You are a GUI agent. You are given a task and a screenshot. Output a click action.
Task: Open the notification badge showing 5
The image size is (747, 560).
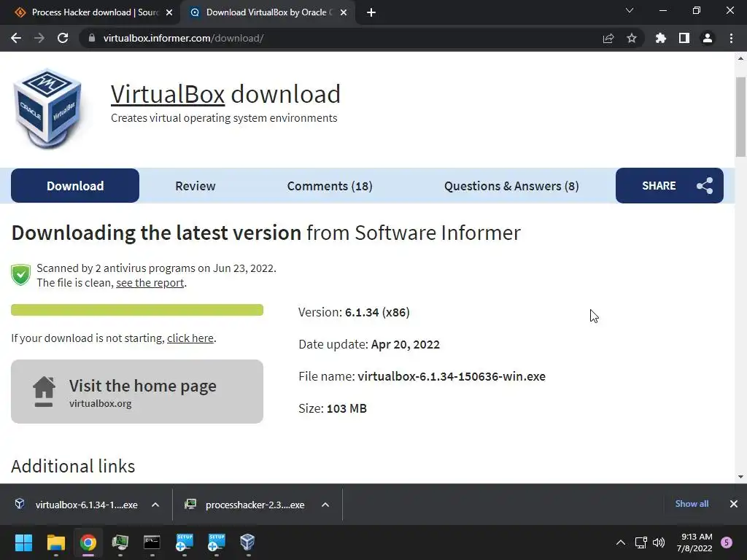point(727,542)
